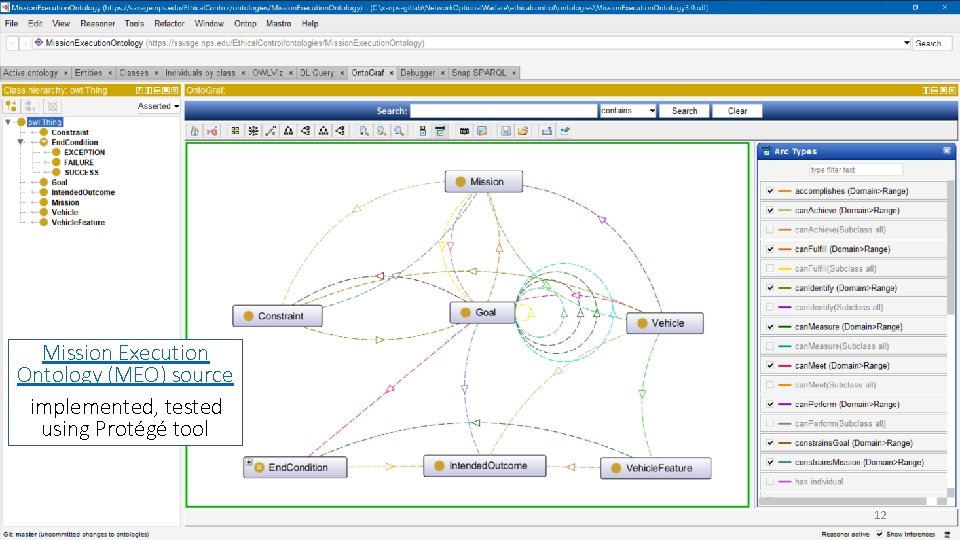Click the open graph folder icon
Screen dimensions: 960x540
(x=523, y=131)
